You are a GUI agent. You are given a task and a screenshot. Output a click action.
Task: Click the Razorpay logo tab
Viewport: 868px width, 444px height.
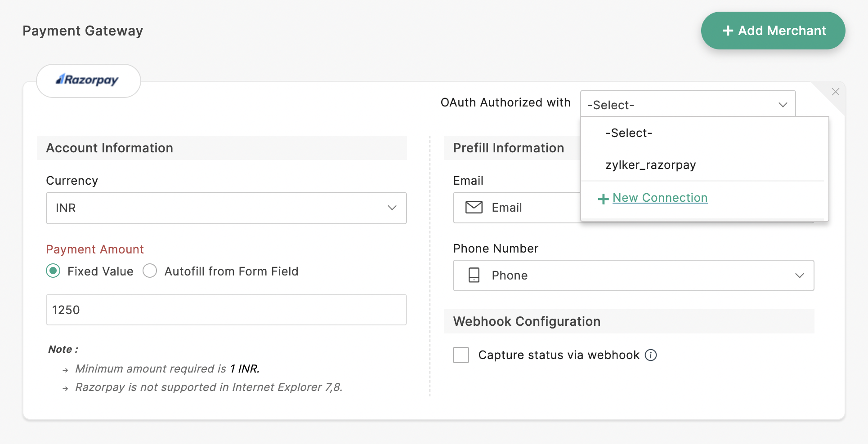pos(88,80)
